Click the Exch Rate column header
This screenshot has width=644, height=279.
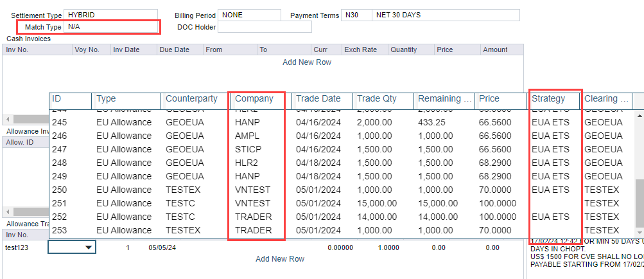click(360, 50)
